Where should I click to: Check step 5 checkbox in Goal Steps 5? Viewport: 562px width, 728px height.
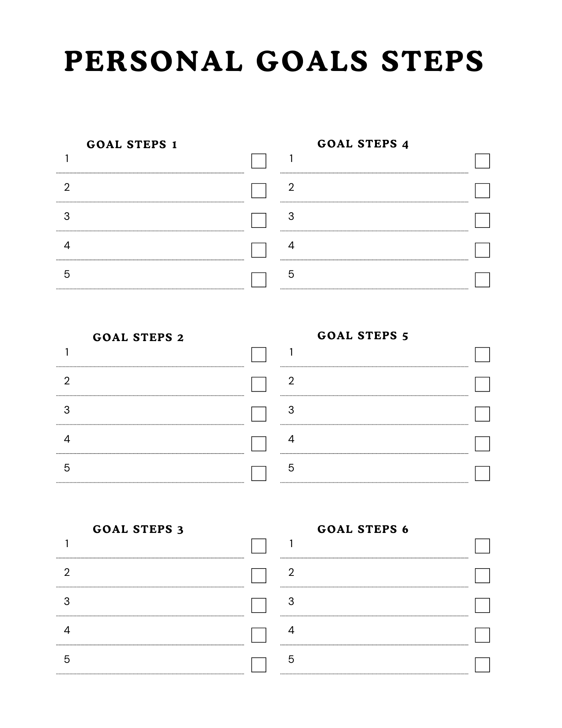[x=482, y=474]
